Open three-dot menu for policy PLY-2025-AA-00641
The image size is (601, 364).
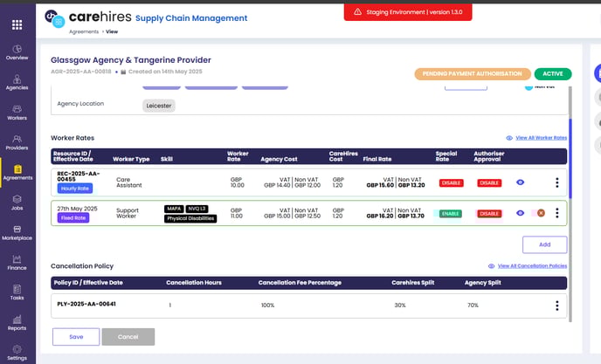(557, 306)
